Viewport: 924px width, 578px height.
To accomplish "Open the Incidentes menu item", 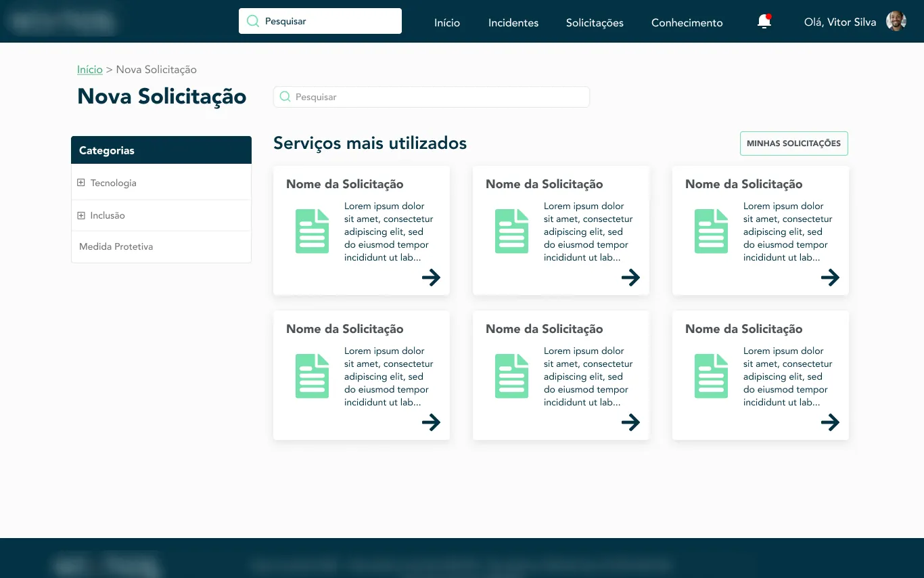I will click(513, 22).
